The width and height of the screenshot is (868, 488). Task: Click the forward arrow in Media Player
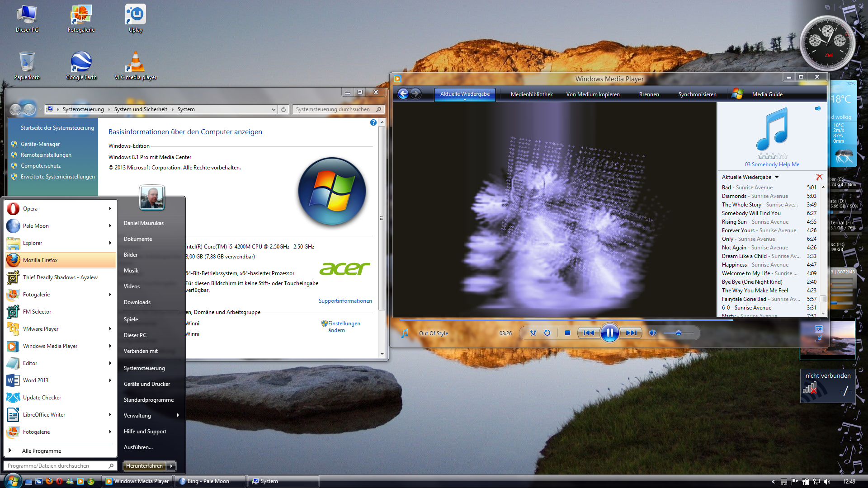point(415,94)
